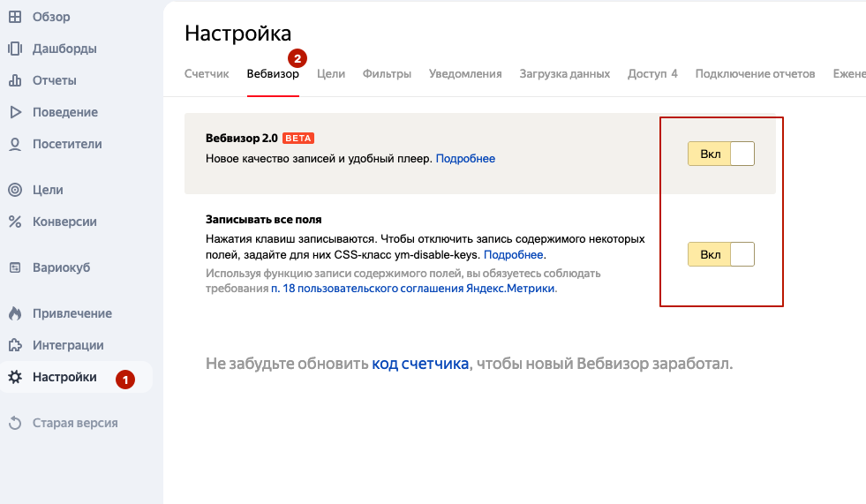
Task: Open the Отчеты bar chart icon
Action: click(15, 80)
